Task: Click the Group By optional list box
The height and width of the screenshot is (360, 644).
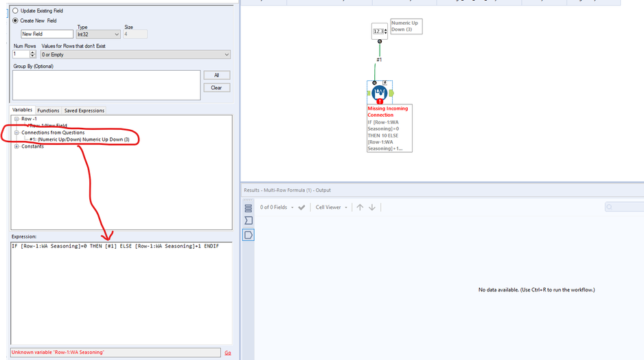Action: pos(106,85)
